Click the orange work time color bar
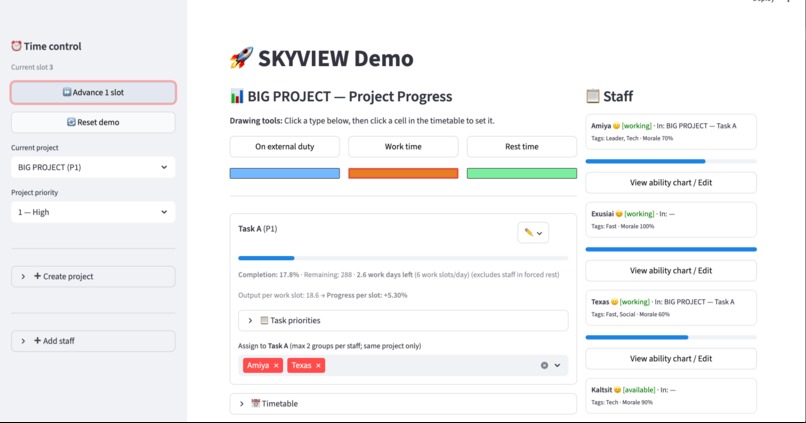The image size is (806, 423). point(403,173)
